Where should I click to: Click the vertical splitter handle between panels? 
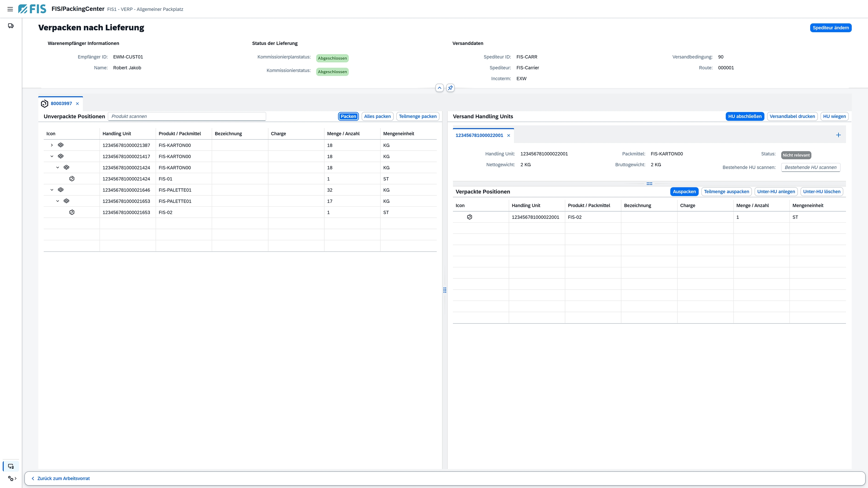point(445,290)
